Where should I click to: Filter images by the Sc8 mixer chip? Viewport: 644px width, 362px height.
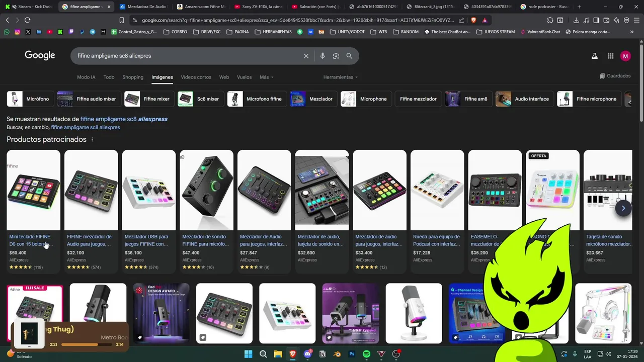point(201,99)
